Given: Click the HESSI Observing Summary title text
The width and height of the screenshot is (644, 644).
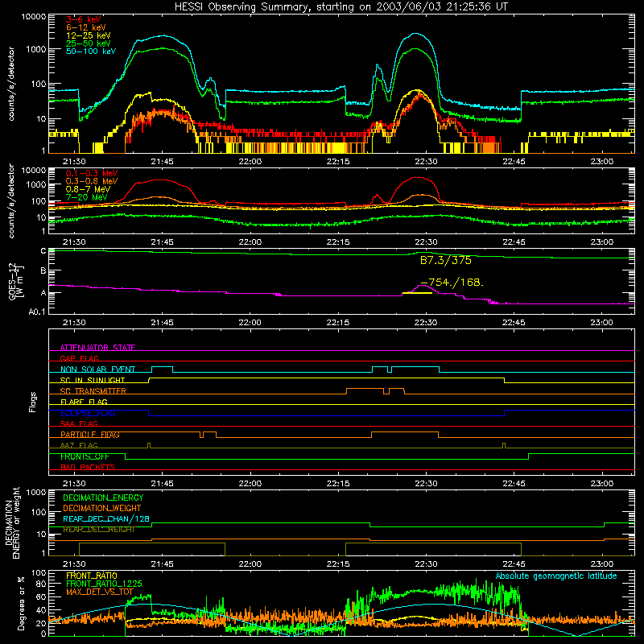Looking at the screenshot, I should click(341, 7).
